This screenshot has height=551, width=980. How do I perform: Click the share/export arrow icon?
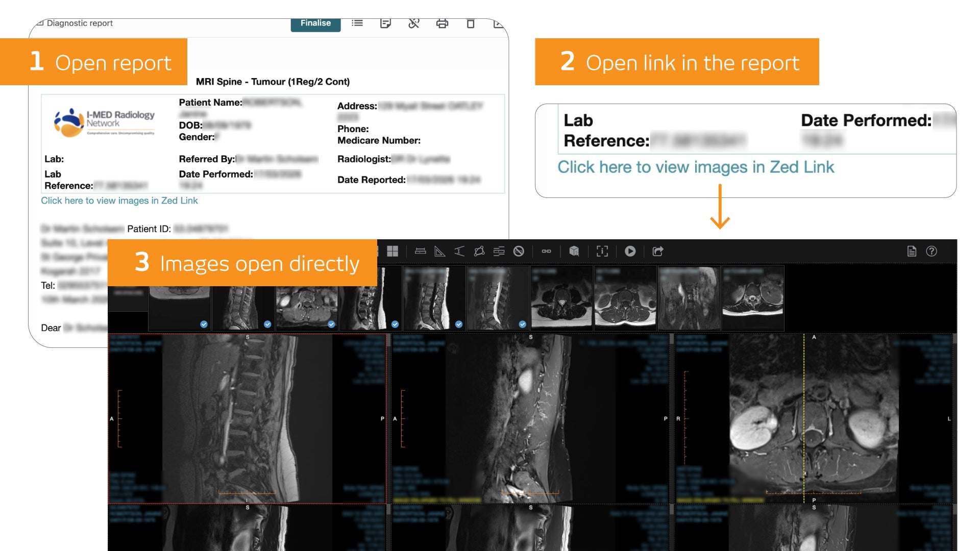pos(658,251)
